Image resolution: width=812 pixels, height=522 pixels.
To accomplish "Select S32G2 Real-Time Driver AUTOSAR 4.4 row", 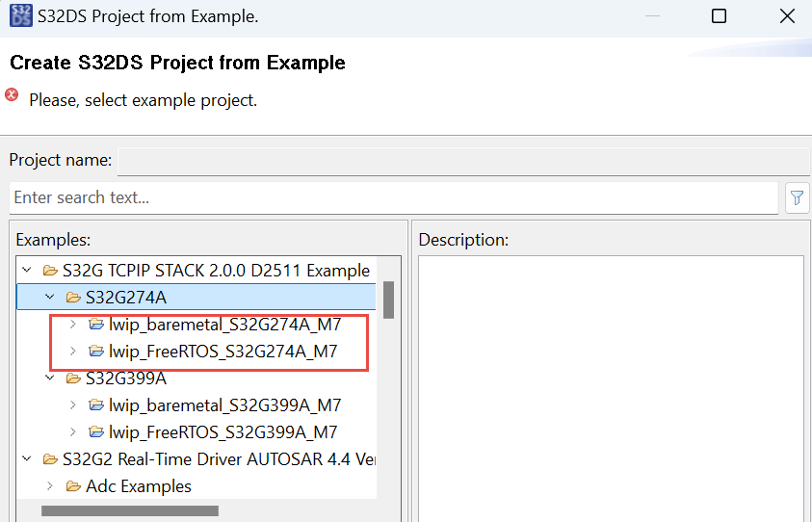I will click(x=219, y=459).
